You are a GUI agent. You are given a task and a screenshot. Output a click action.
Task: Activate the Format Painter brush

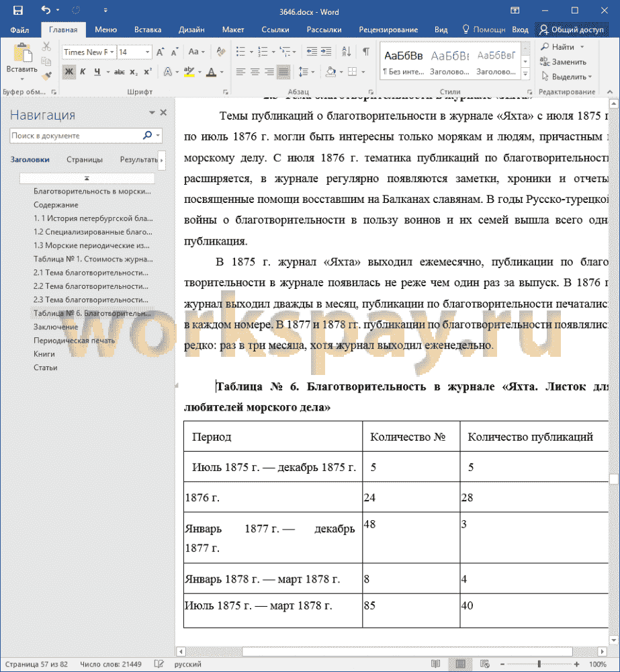tap(46, 76)
